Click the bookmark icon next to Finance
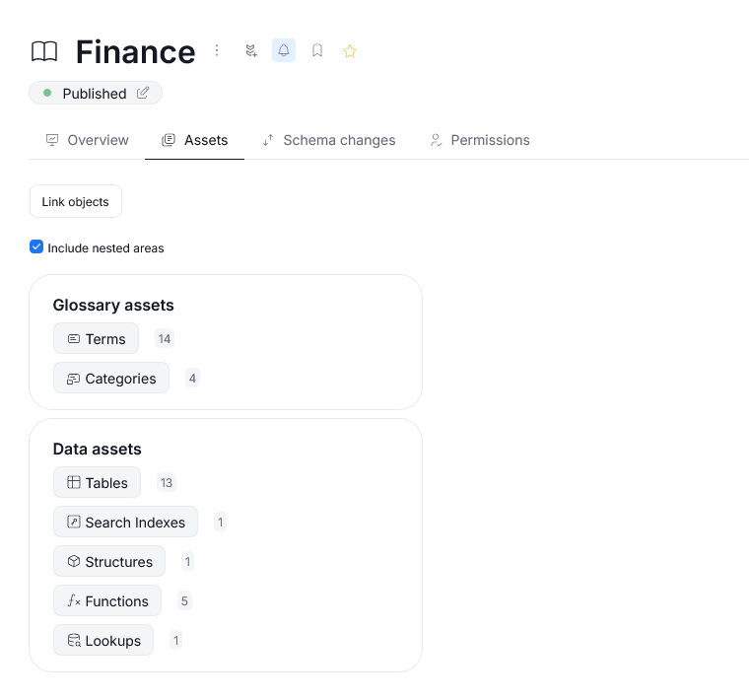This screenshot has width=749, height=700. click(317, 51)
